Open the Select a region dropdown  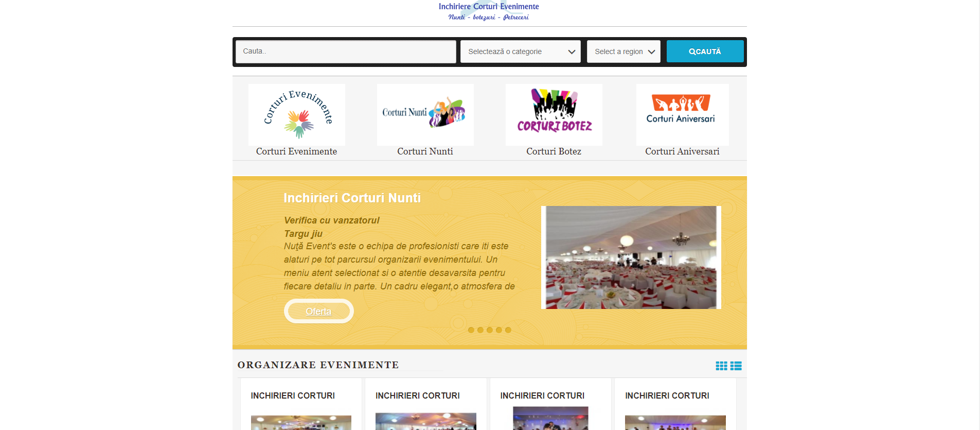623,51
